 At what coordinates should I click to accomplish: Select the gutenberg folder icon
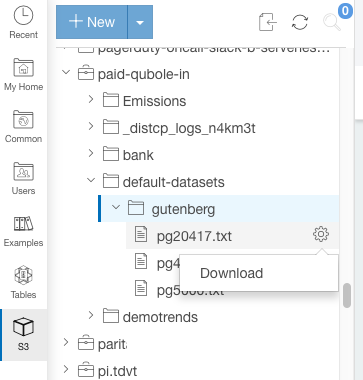[136, 208]
